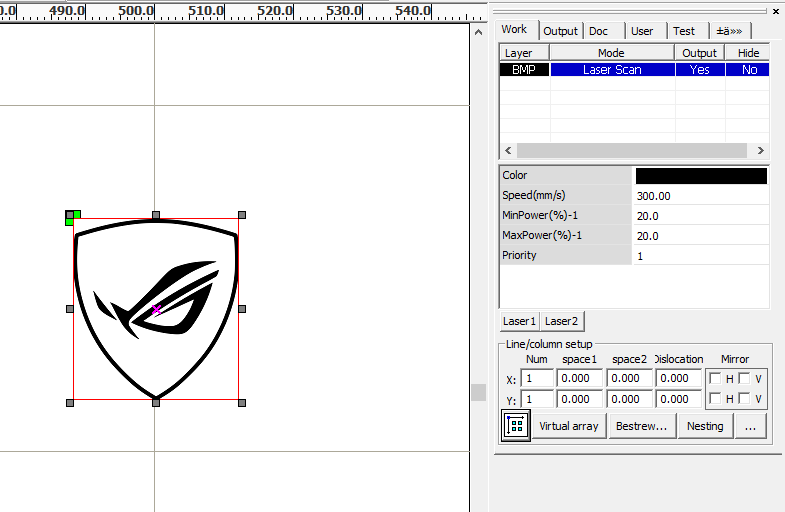Open the Output tab
785x512 pixels.
coord(560,31)
